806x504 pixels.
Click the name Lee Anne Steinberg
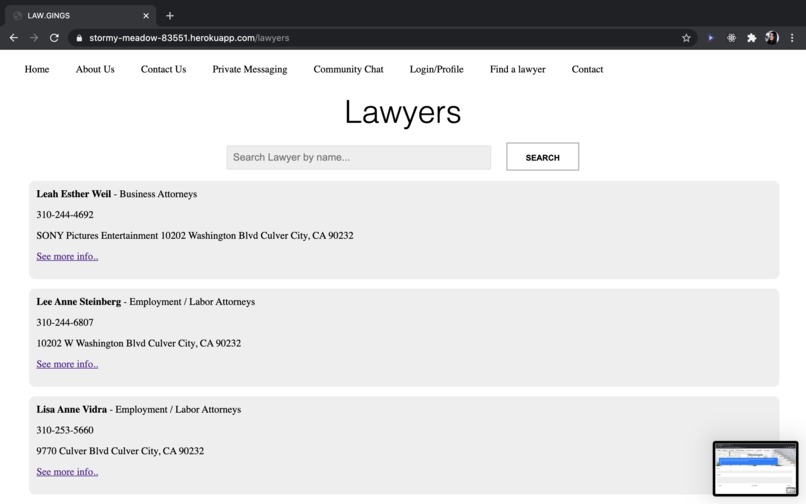click(79, 302)
